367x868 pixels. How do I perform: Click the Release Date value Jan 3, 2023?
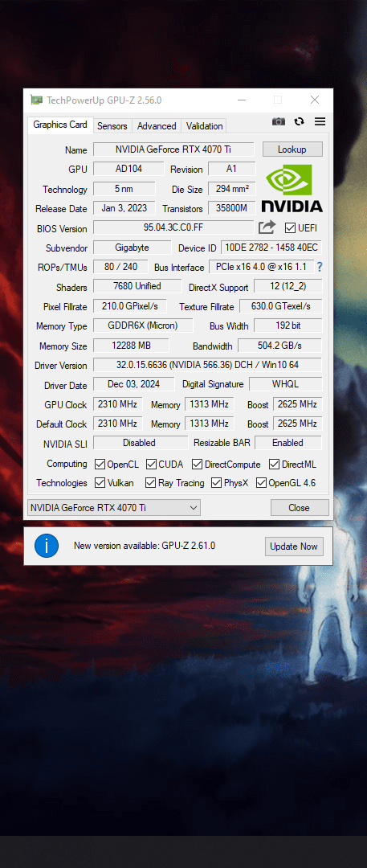click(x=124, y=208)
